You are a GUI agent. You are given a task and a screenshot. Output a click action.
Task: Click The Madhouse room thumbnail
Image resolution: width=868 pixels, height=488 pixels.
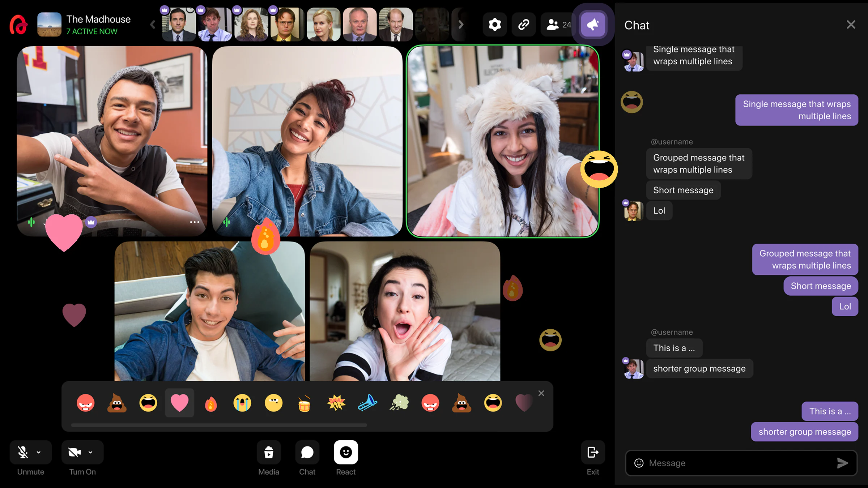point(50,25)
